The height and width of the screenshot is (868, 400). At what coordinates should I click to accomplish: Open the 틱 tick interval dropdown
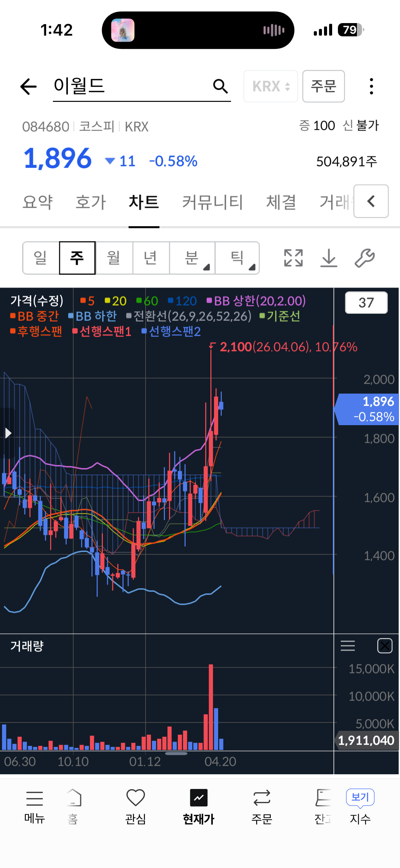[237, 258]
